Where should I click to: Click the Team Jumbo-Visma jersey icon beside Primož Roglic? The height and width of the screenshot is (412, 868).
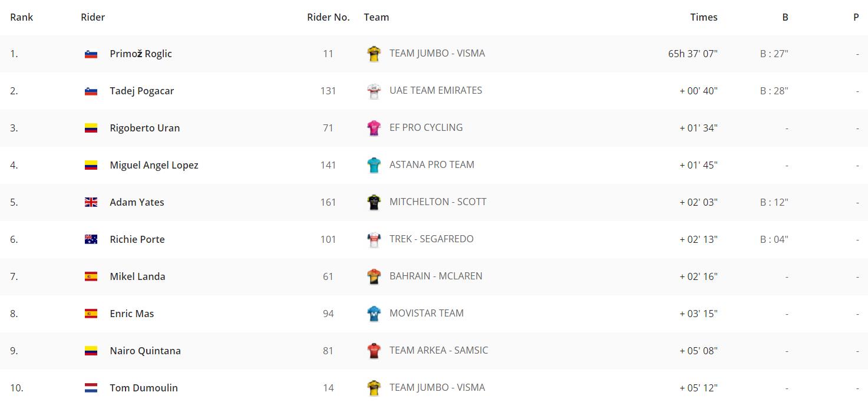(374, 54)
